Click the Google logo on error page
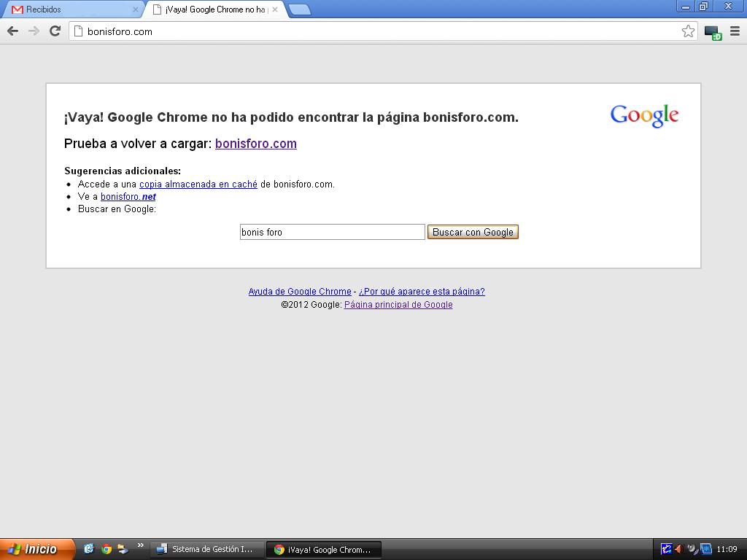The height and width of the screenshot is (560, 747). coord(644,116)
